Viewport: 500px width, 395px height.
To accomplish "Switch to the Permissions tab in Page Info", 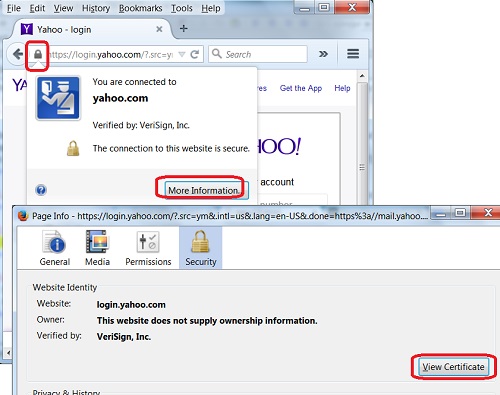I will pyautogui.click(x=148, y=248).
